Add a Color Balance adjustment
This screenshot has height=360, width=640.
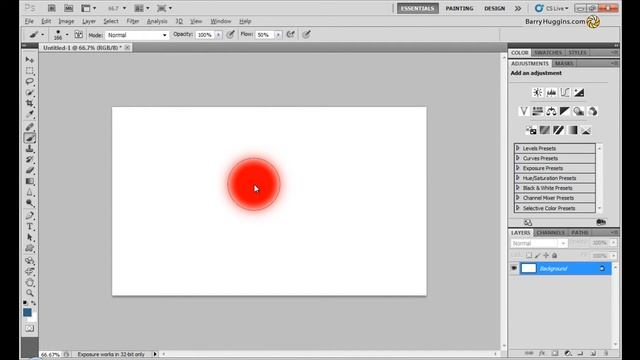tap(551, 111)
